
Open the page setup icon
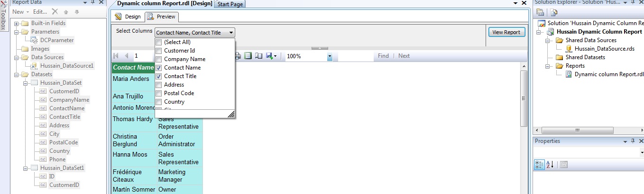pyautogui.click(x=258, y=56)
